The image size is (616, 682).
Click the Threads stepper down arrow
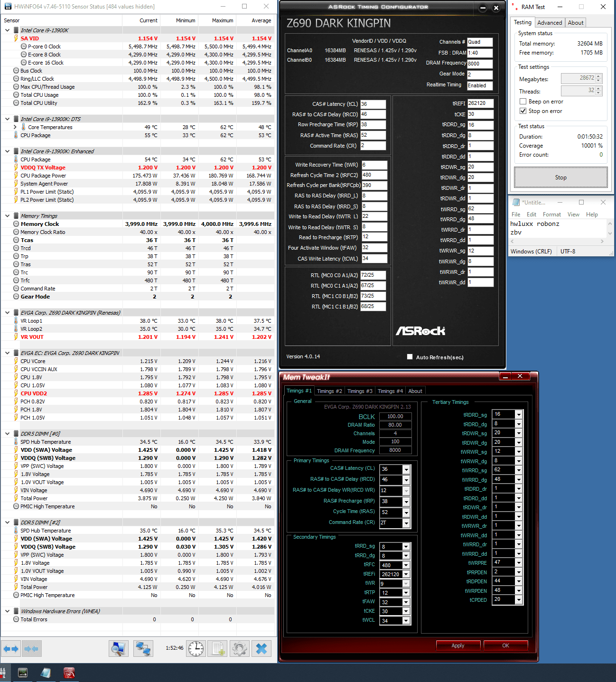(x=599, y=93)
